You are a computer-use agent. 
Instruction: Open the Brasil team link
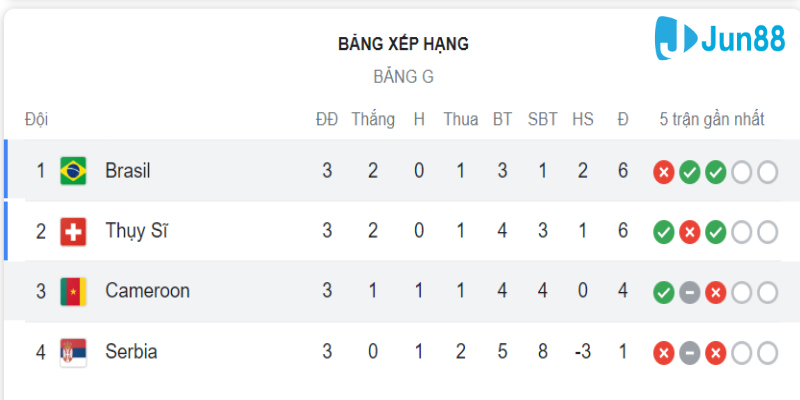128,171
